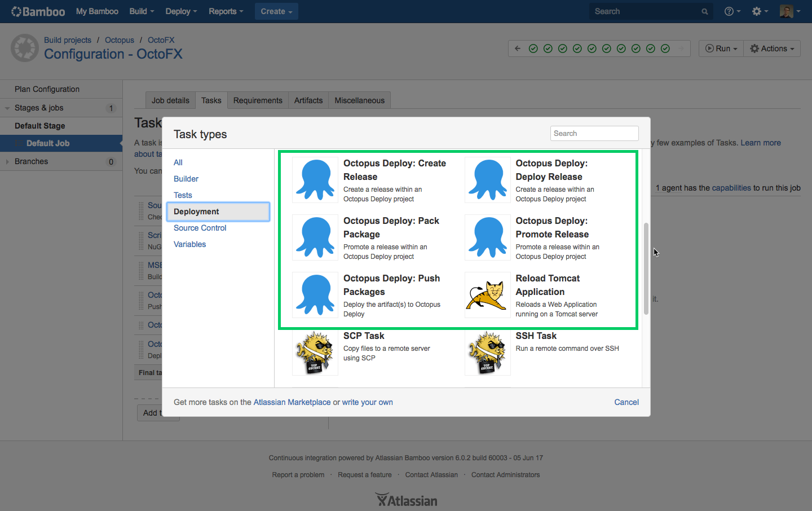
Task: Open the Bamboo help question mark icon
Action: [x=729, y=11]
